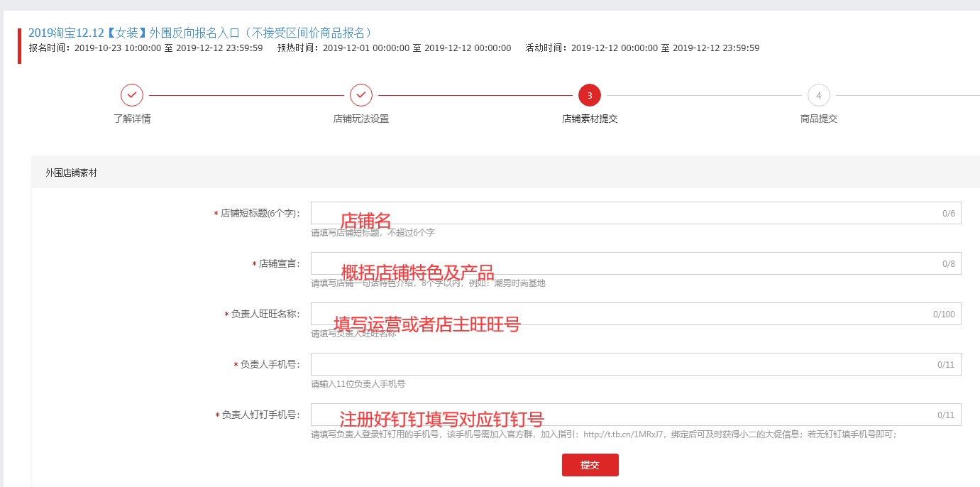Screen dimensions: 980x487
Task: Click into 负责人旺旺名称 input field
Action: (636, 314)
